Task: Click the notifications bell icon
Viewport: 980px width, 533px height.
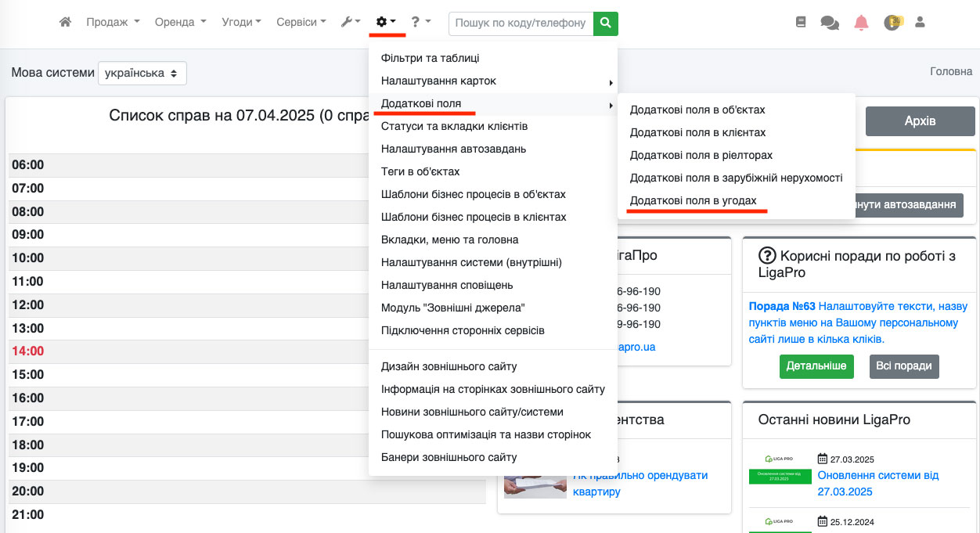Action: click(861, 23)
